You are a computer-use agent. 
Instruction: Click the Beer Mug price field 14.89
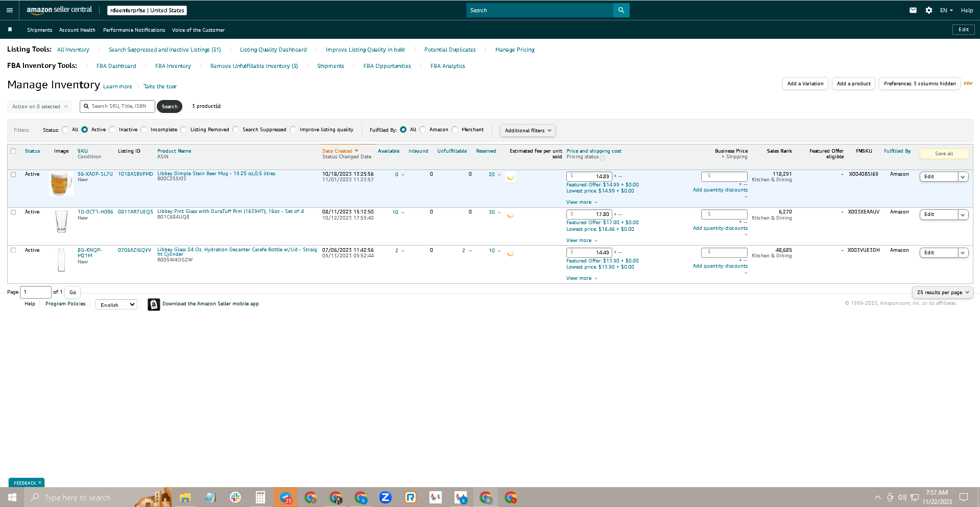[x=589, y=177]
